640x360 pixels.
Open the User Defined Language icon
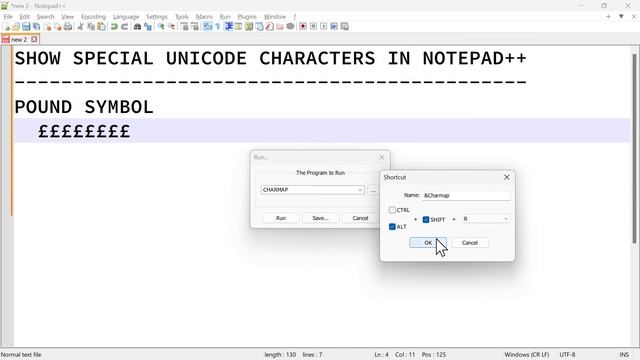click(x=238, y=27)
